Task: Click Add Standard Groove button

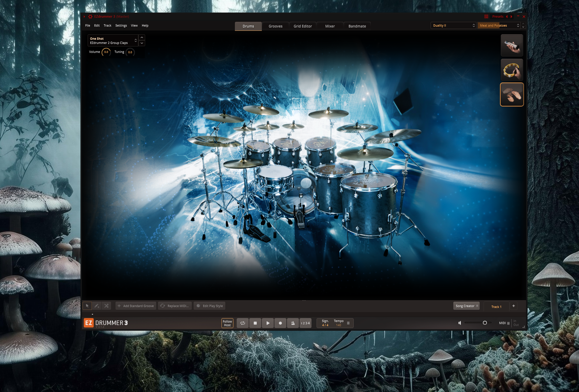Action: pos(136,306)
